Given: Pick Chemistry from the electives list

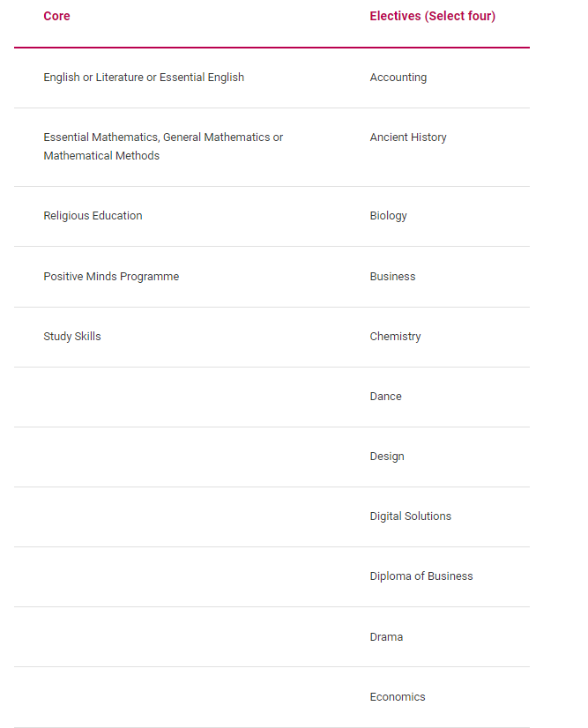Looking at the screenshot, I should click(395, 337).
